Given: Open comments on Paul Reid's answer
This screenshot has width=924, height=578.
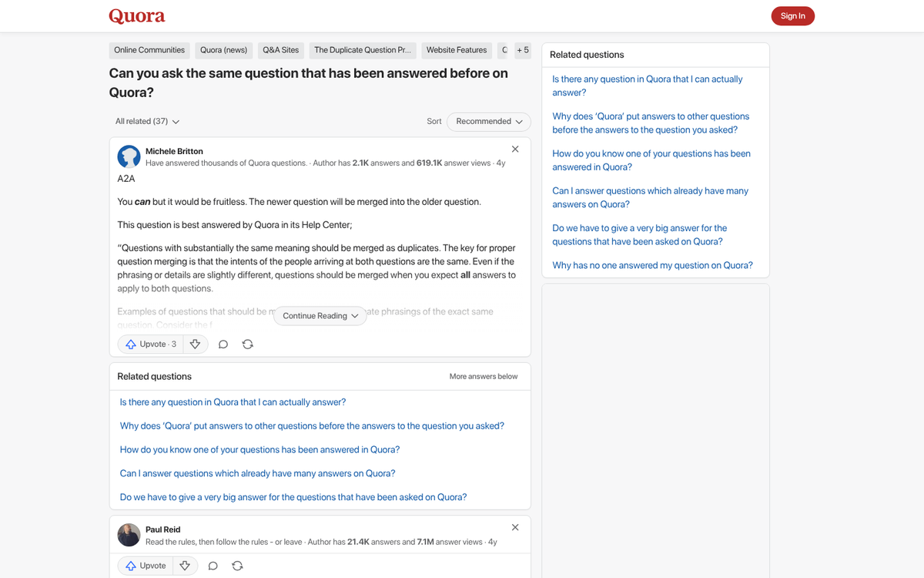Looking at the screenshot, I should click(213, 565).
